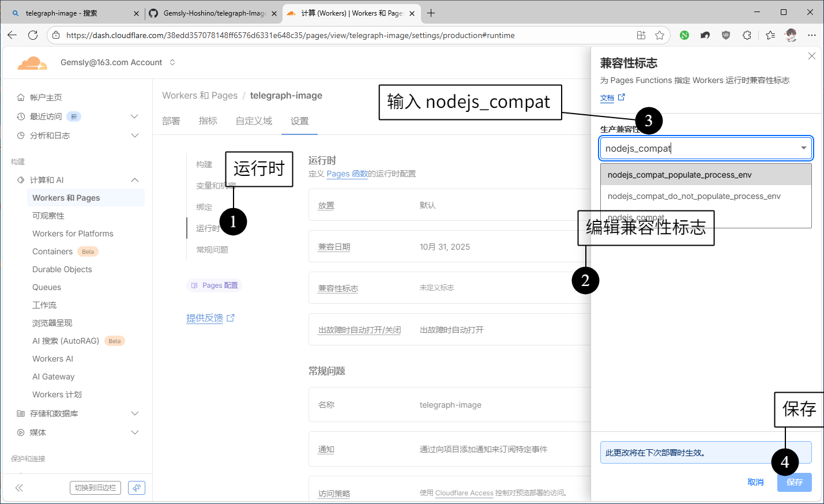Screen dimensions: 824x504
Task: Click the 保存 button
Action: (794, 482)
